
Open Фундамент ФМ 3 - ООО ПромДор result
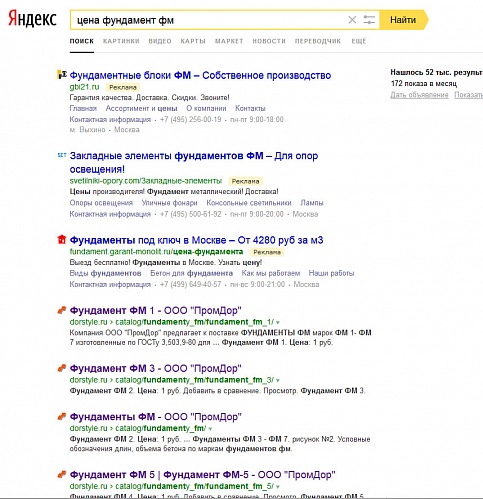click(x=155, y=368)
